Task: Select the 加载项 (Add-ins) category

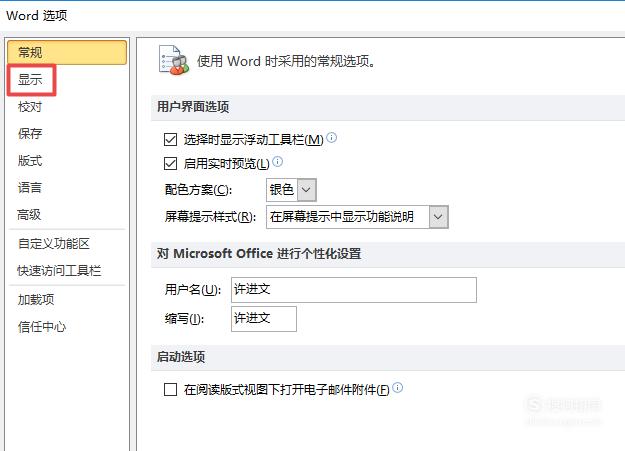Action: pyautogui.click(x=36, y=299)
